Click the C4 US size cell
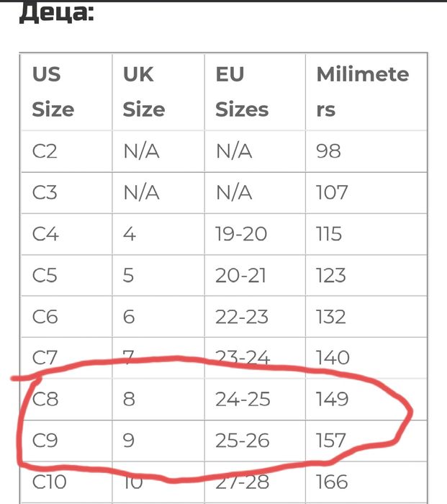Viewport: 447px width, 504px height. pos(45,234)
